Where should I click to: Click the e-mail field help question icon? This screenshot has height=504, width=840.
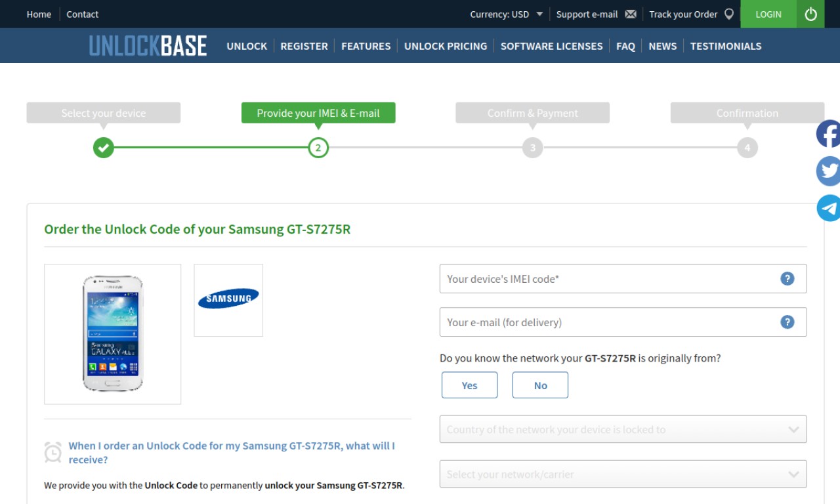click(x=787, y=322)
